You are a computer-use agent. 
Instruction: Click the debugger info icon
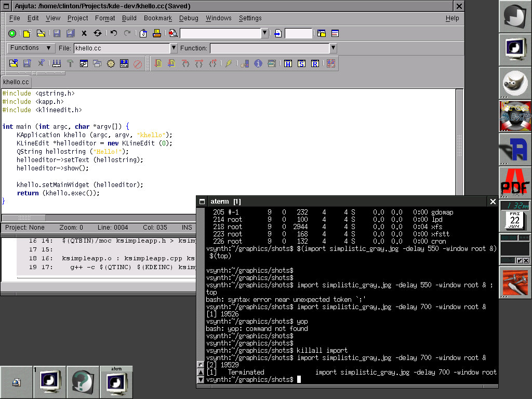coord(258,63)
